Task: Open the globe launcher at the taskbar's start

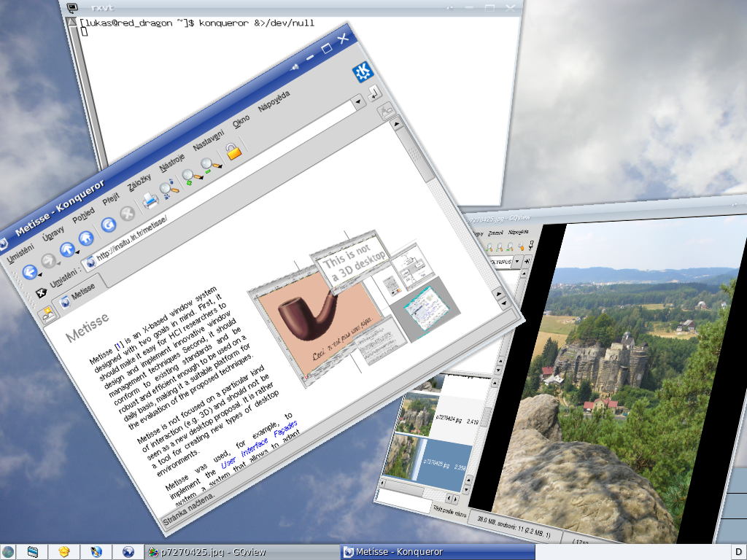Action: pyautogui.click(x=7, y=552)
